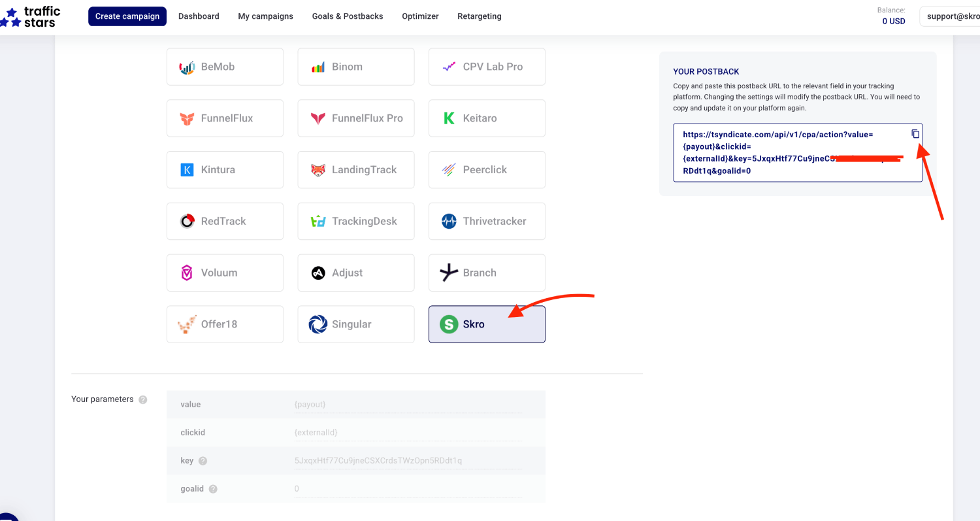Click the account balance 0 USD
The image size is (980, 521).
[x=894, y=21]
